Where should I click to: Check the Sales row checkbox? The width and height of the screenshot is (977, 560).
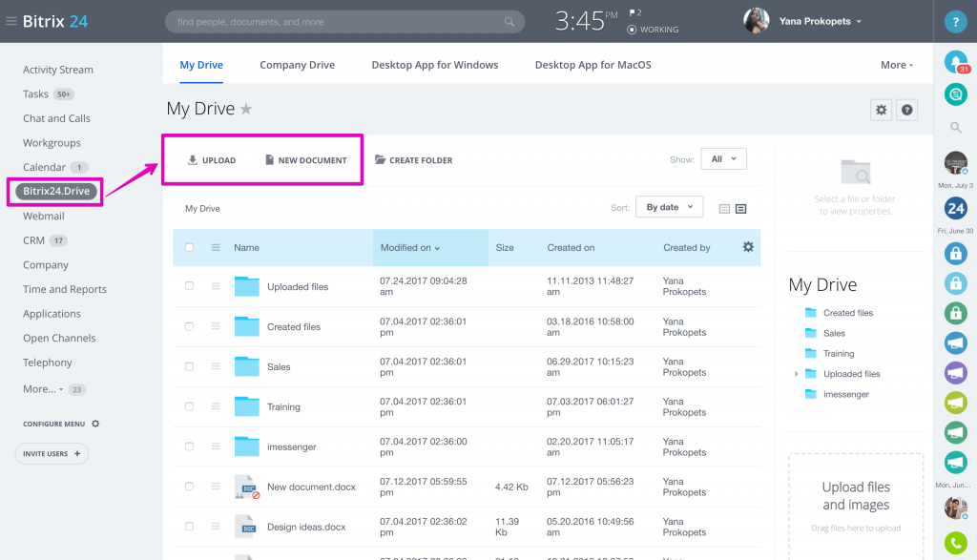[190, 366]
